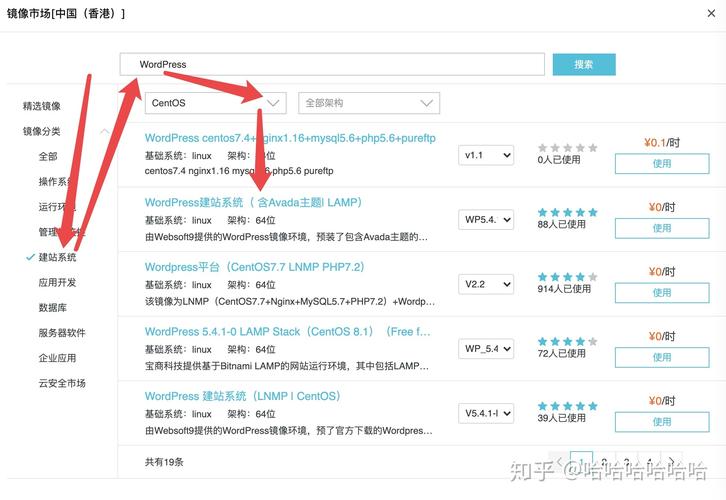Open WordPress 5.4.1-0 LAMP Stack link

[288, 331]
